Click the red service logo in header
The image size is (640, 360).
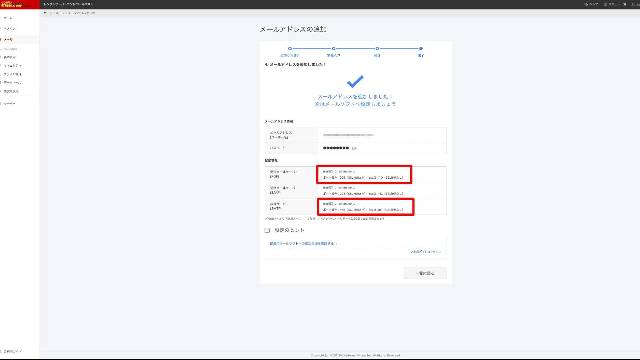point(19,4)
